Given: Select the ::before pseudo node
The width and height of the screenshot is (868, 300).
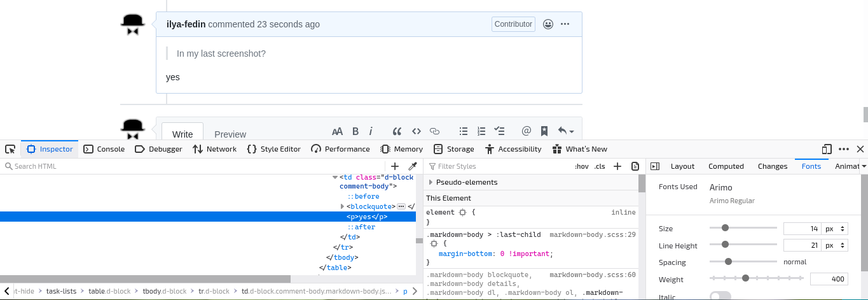Looking at the screenshot, I should pos(363,196).
